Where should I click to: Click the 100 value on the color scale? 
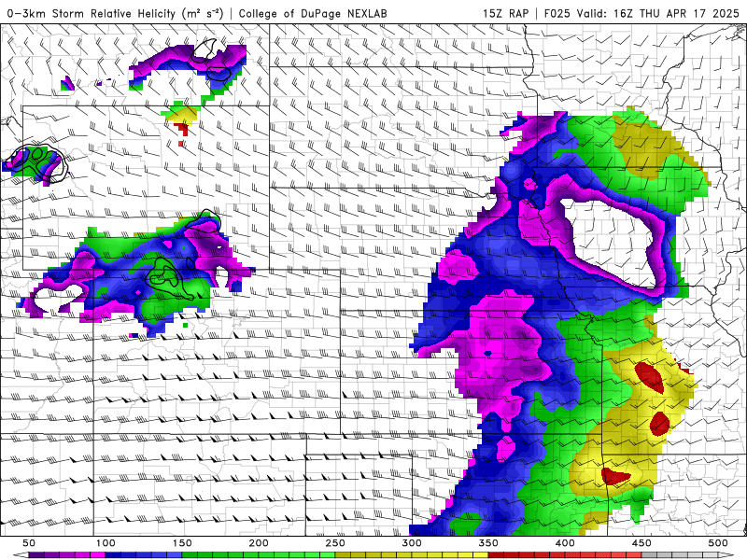(x=106, y=543)
